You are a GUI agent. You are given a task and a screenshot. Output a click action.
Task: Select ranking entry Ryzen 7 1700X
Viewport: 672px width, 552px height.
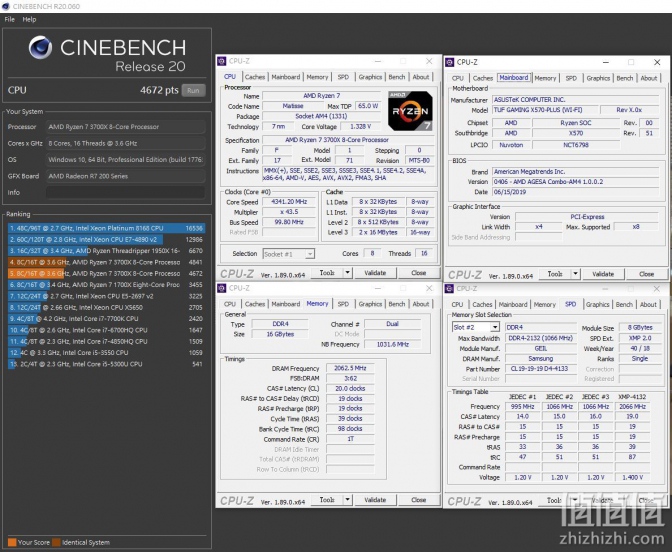(106, 285)
